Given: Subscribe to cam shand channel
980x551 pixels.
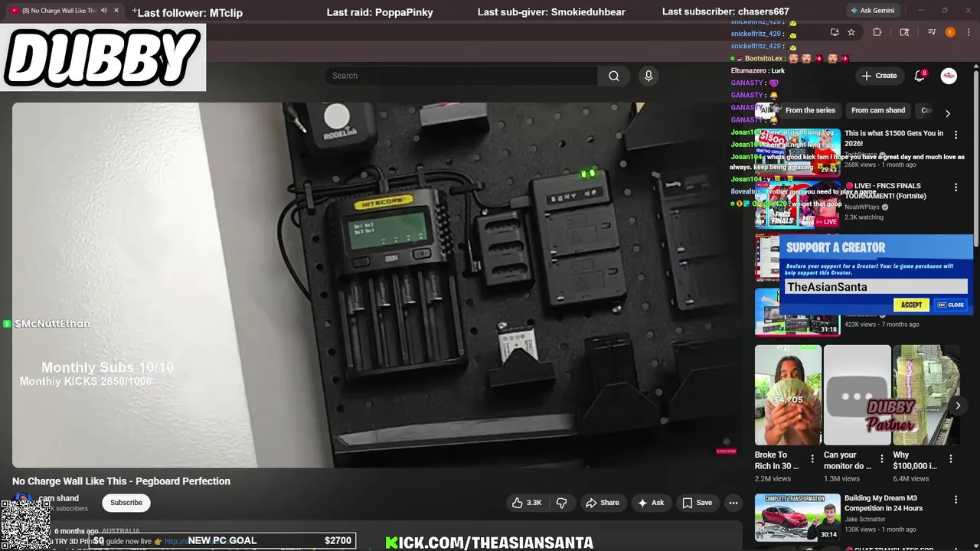Looking at the screenshot, I should point(126,503).
